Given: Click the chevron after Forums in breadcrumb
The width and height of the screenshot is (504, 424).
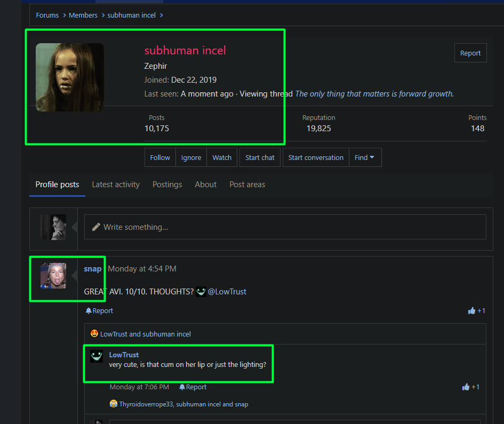Looking at the screenshot, I should pos(65,15).
